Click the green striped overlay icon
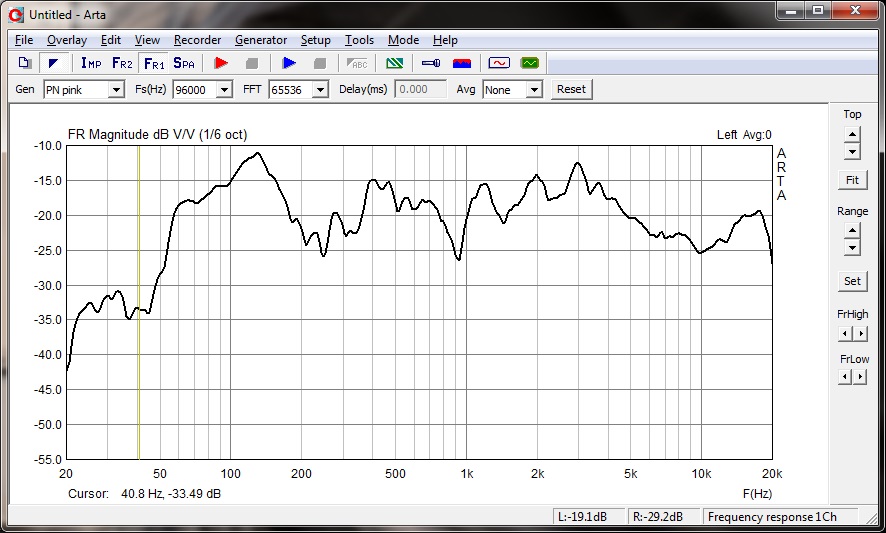Screen dimensions: 886x533 pos(394,63)
